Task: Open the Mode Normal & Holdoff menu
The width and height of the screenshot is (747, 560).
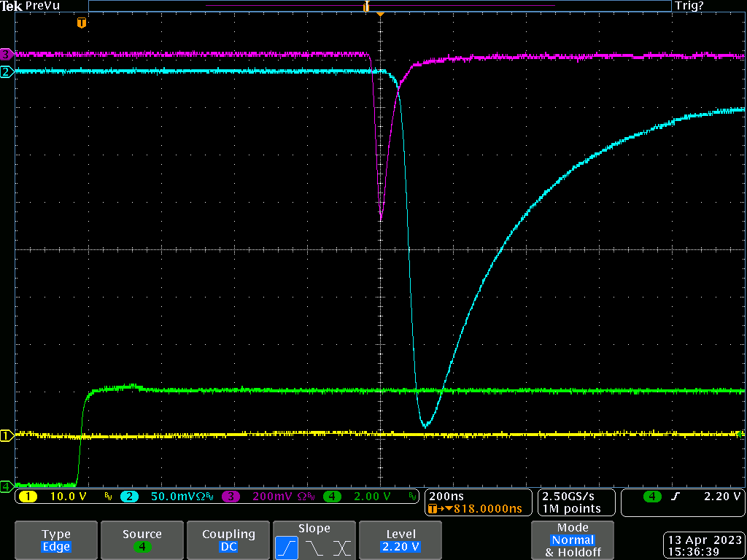Action: tap(572, 540)
